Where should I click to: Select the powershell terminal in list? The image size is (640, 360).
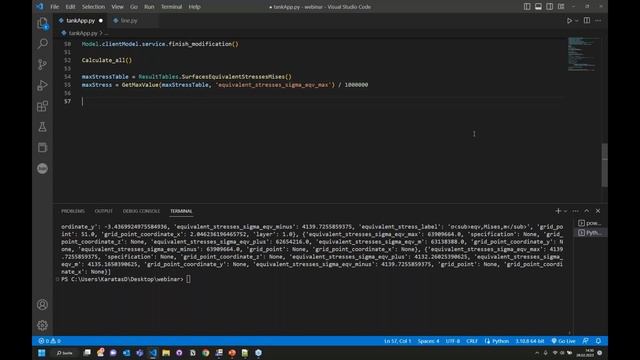pyautogui.click(x=590, y=223)
